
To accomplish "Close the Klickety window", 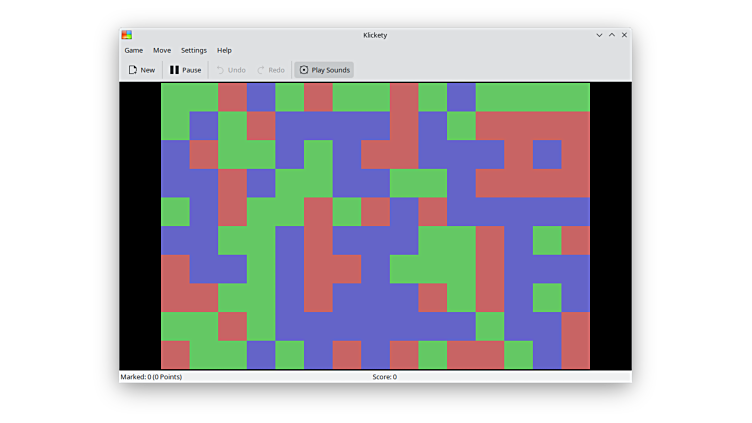I will [x=625, y=35].
